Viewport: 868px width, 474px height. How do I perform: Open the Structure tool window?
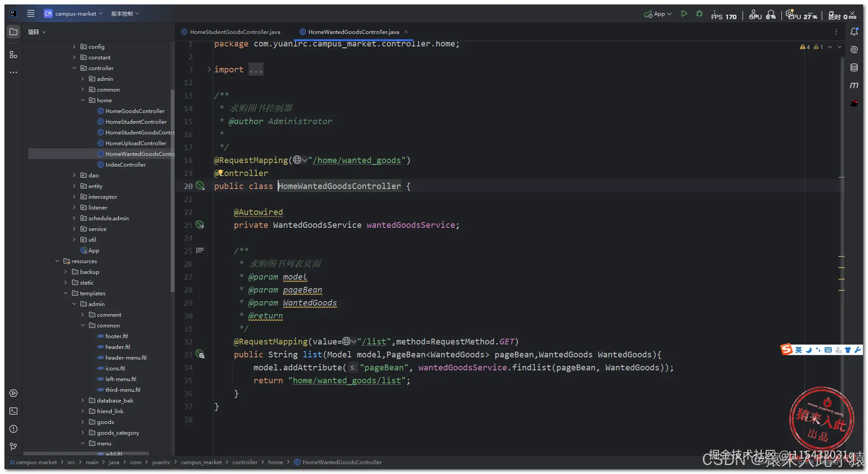click(x=13, y=55)
